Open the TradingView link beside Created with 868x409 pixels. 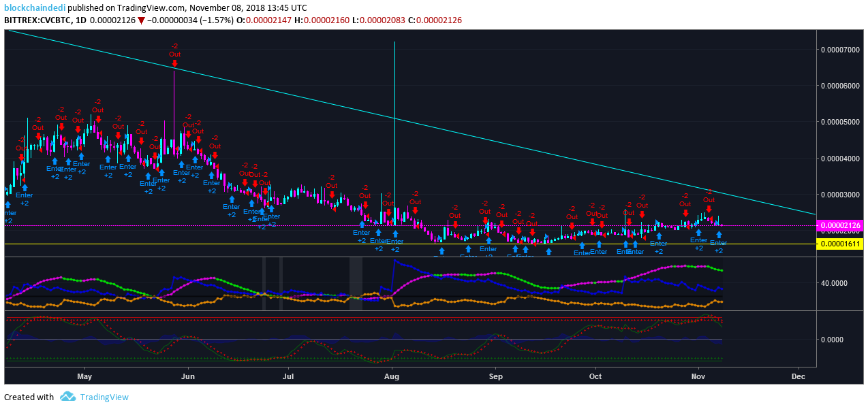coord(104,397)
